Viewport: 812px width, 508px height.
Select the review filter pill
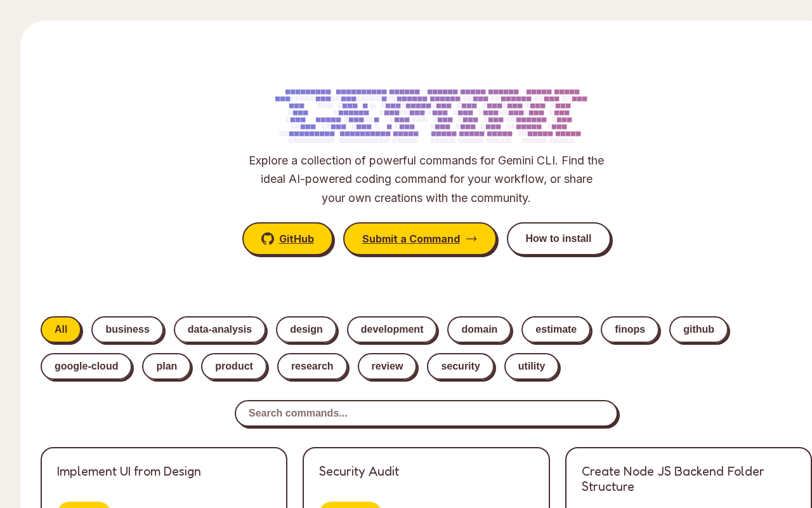(387, 366)
